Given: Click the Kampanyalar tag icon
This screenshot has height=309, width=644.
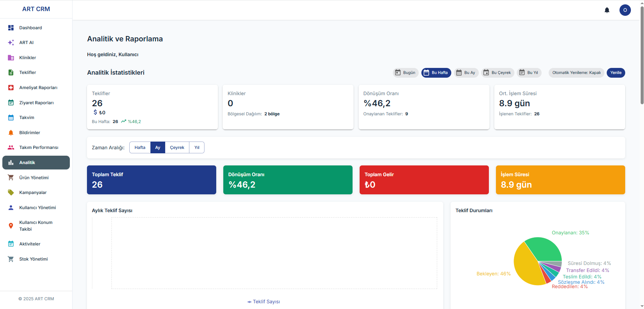Looking at the screenshot, I should [11, 193].
